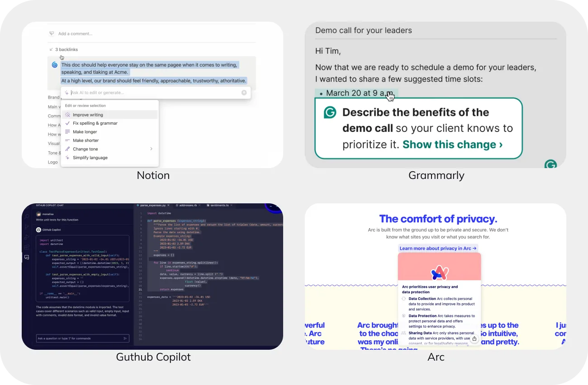Click the GITHUB COPILOT: CHAT panel title
The image size is (588, 385).
point(50,205)
